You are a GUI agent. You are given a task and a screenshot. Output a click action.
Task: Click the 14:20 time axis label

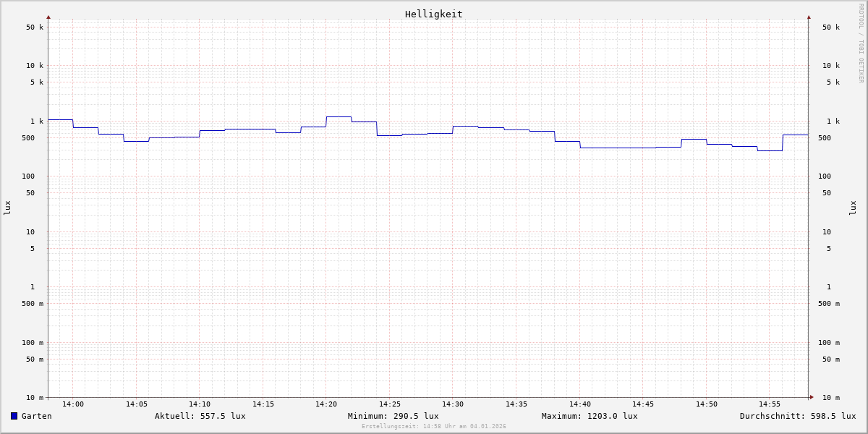326,404
